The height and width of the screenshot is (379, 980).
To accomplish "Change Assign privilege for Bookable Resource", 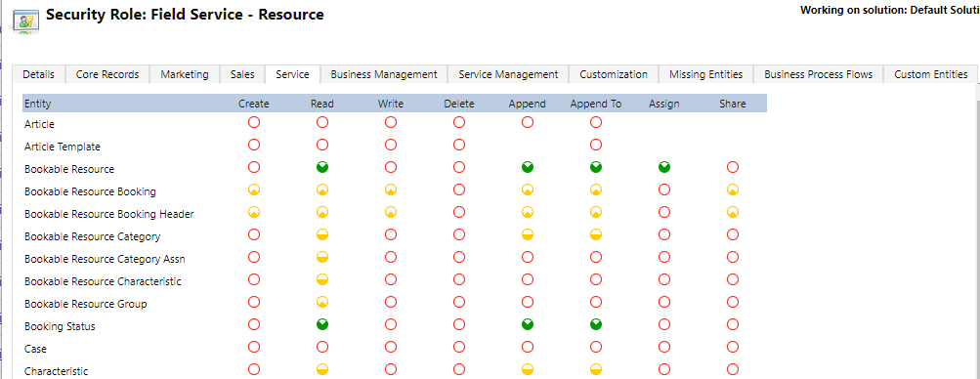I will (x=664, y=167).
